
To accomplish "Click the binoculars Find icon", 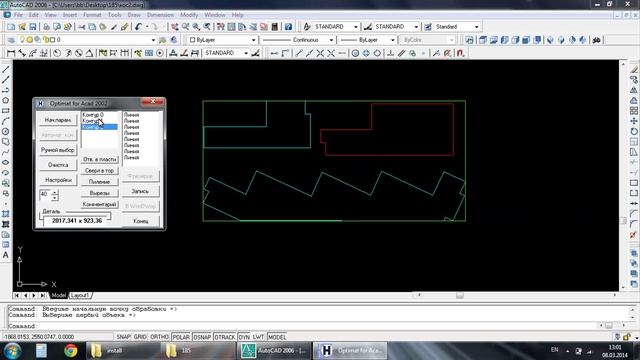I will (x=597, y=40).
